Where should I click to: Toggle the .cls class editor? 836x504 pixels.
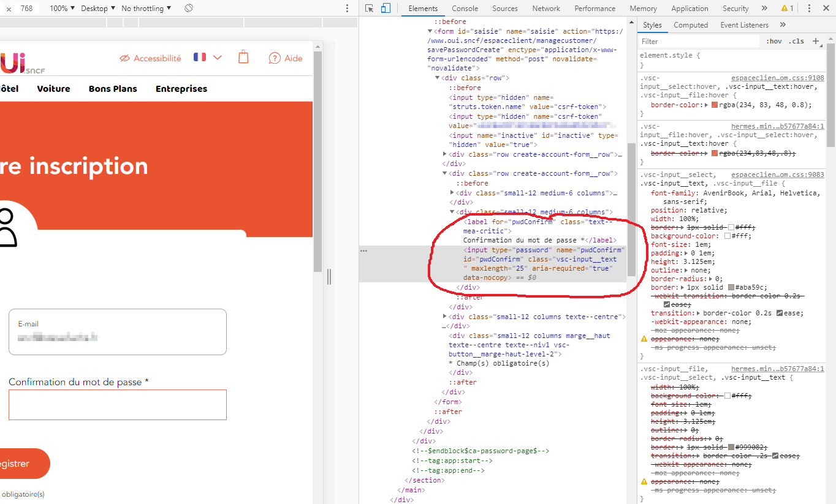tap(797, 42)
